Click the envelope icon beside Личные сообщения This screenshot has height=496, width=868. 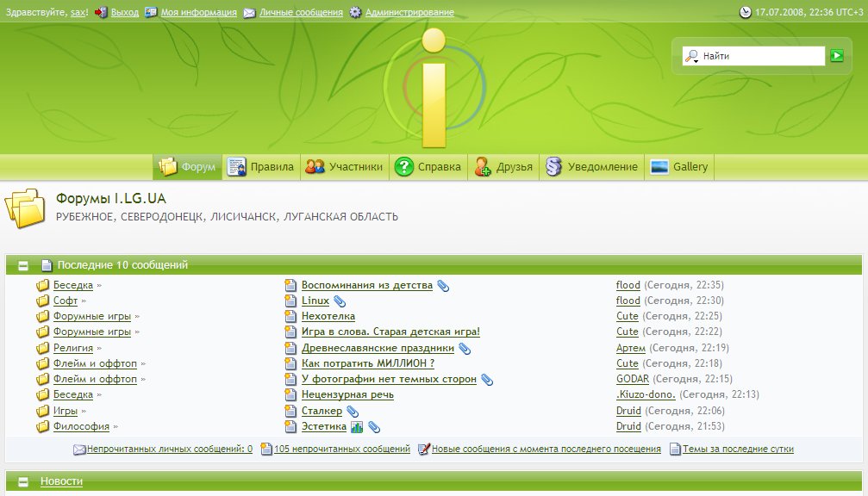248,13
